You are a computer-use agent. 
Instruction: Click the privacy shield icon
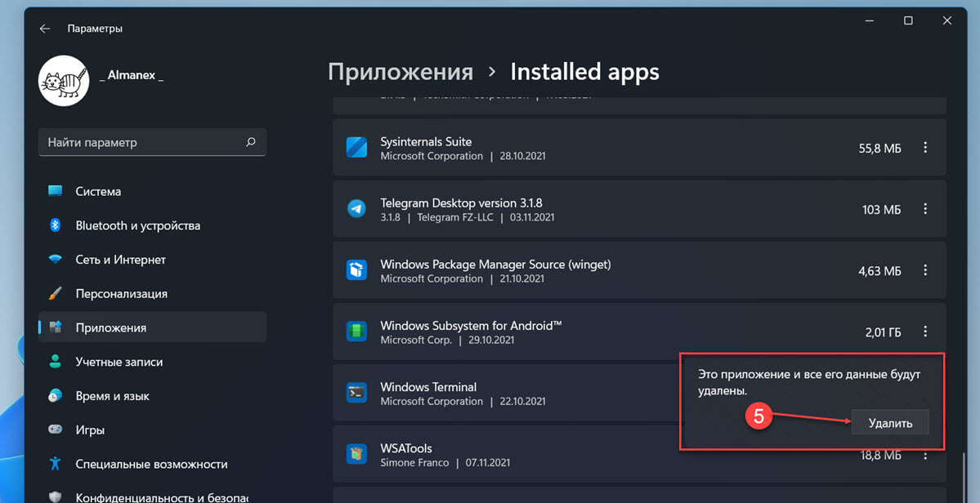[x=55, y=496]
